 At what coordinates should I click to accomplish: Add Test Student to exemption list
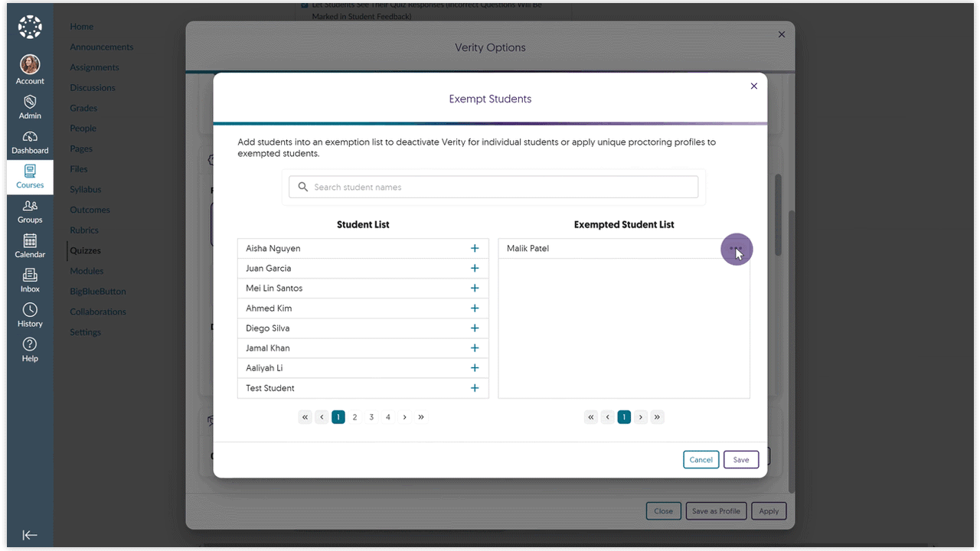(x=475, y=388)
